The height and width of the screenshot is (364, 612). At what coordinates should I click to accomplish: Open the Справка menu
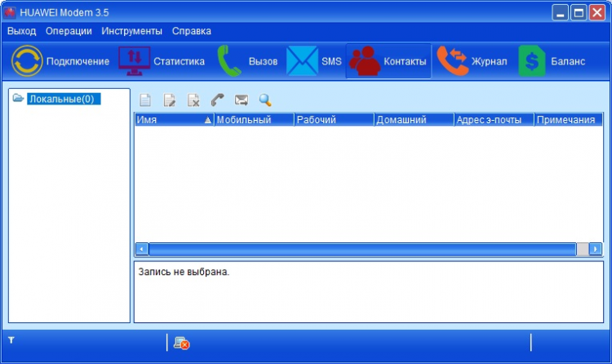191,31
